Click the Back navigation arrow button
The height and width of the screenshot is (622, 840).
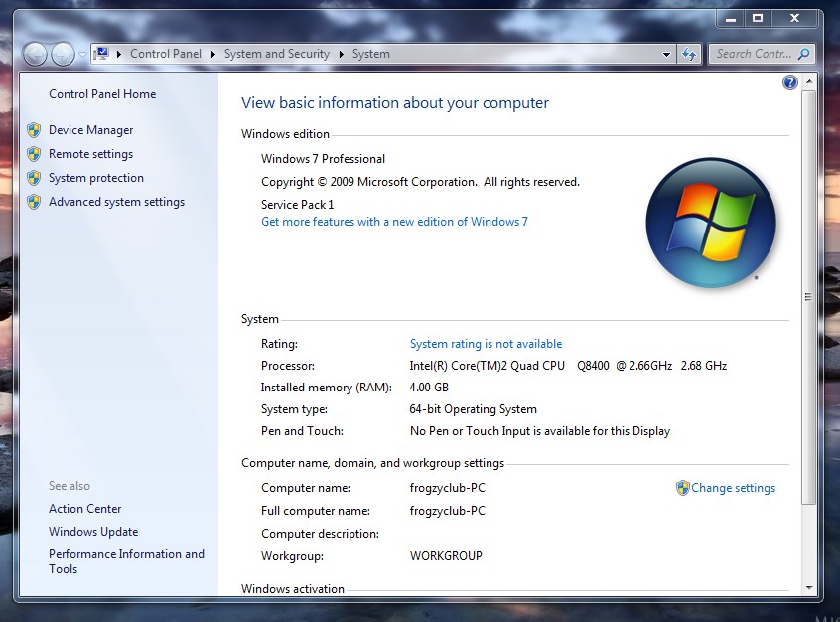pos(35,55)
